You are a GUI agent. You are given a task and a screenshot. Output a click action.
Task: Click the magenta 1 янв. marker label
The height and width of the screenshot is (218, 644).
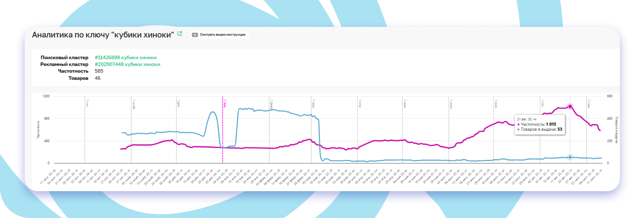(225, 103)
